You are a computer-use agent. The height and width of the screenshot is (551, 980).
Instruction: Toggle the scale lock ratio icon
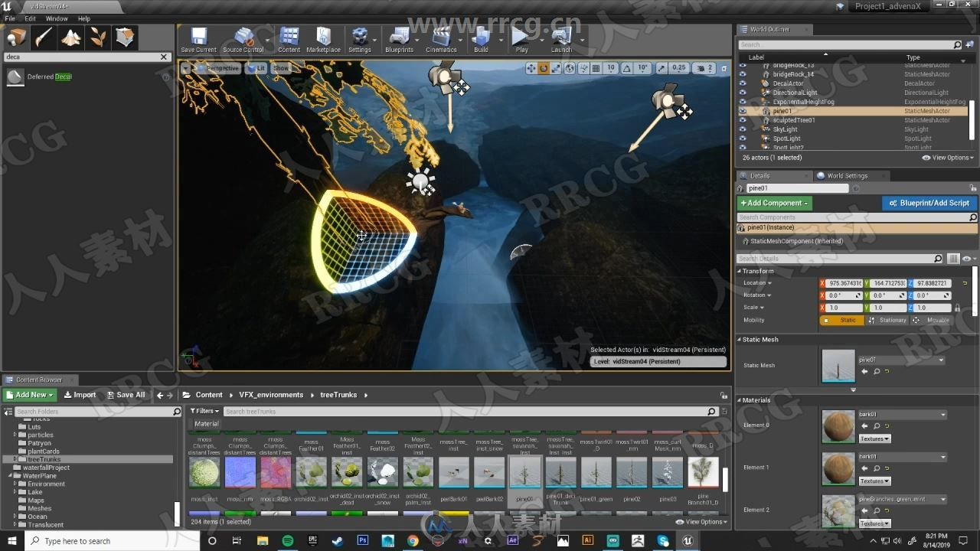click(957, 308)
